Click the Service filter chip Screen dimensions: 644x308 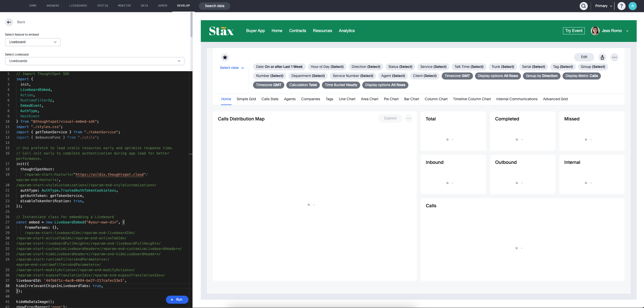[433, 67]
